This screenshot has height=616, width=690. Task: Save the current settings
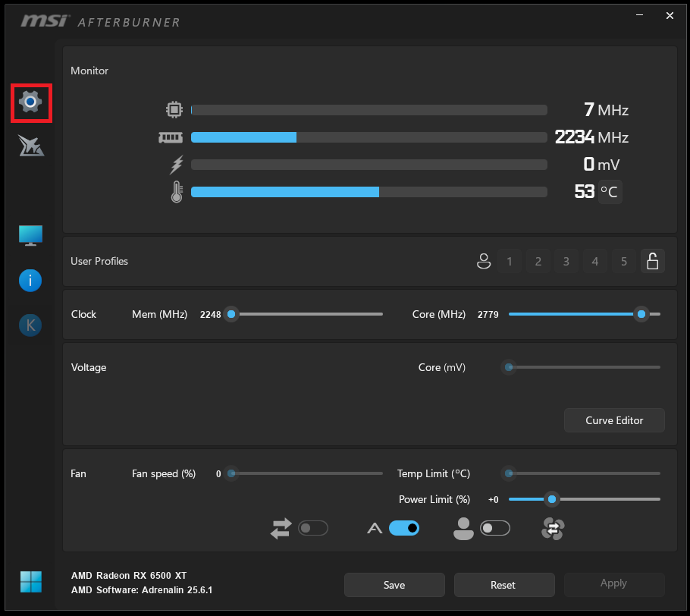click(394, 585)
